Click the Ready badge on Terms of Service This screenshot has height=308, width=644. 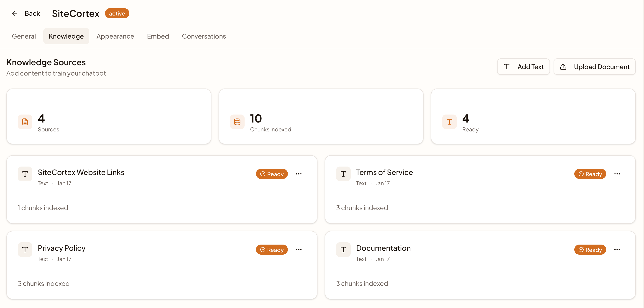(x=590, y=174)
